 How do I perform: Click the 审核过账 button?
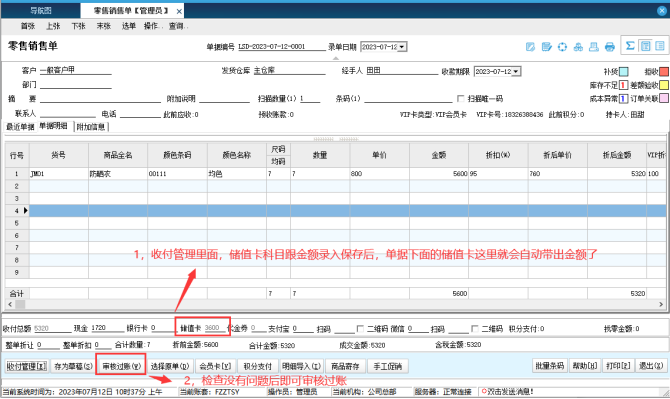121,366
